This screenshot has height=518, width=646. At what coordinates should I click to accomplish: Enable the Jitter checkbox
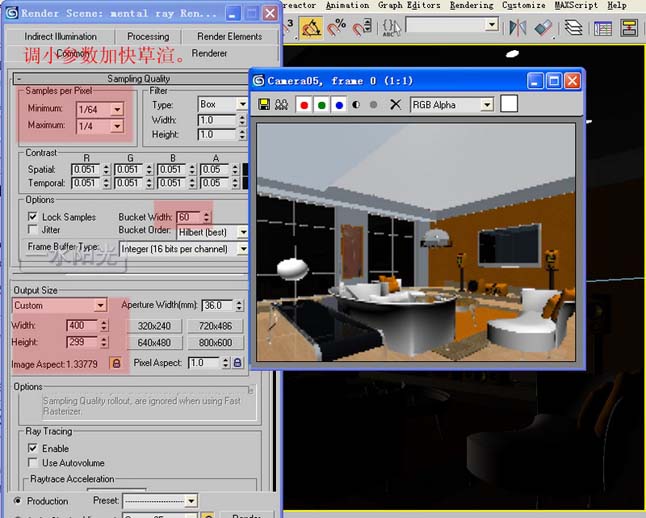(x=33, y=229)
